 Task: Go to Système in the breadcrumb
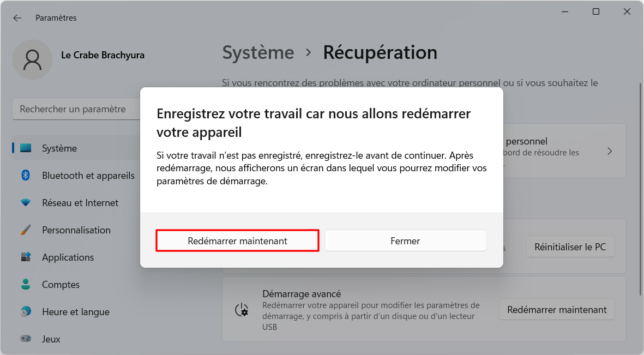tap(258, 52)
